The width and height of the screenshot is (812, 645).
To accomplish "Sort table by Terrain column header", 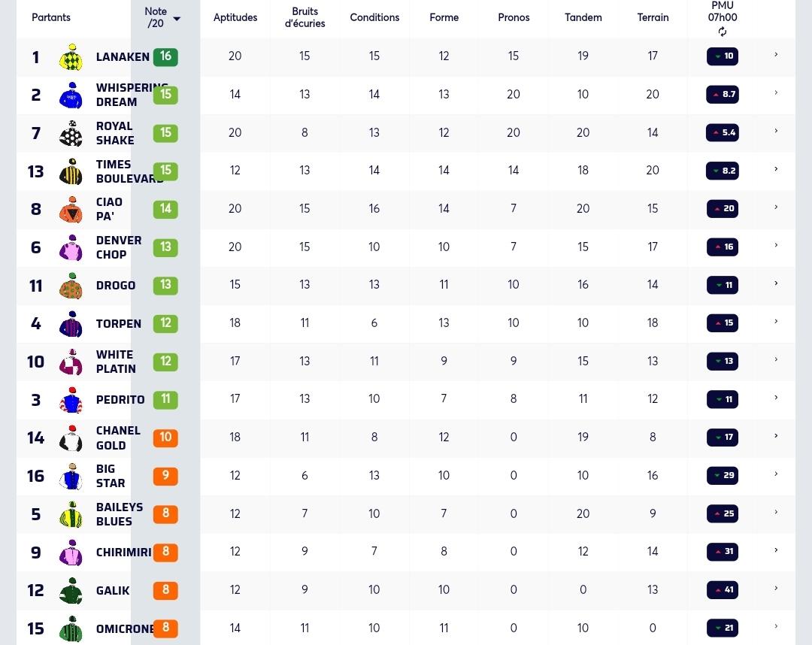I will 653,17.
